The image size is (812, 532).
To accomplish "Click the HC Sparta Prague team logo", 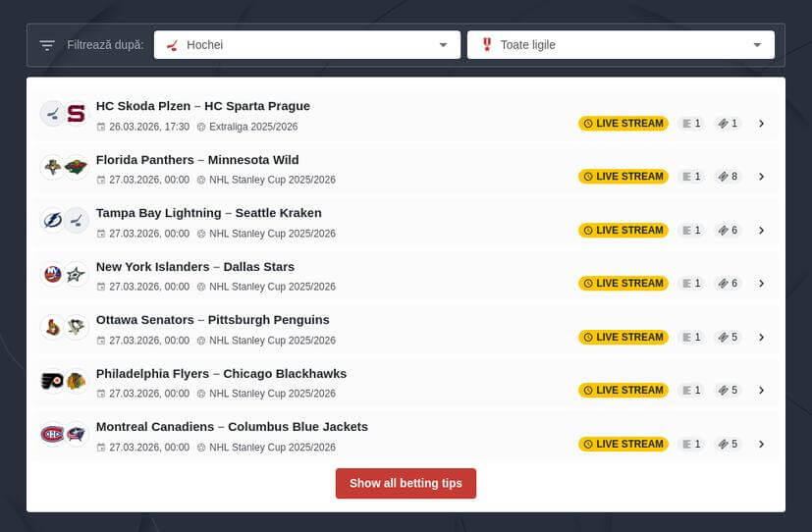I will click(x=77, y=114).
